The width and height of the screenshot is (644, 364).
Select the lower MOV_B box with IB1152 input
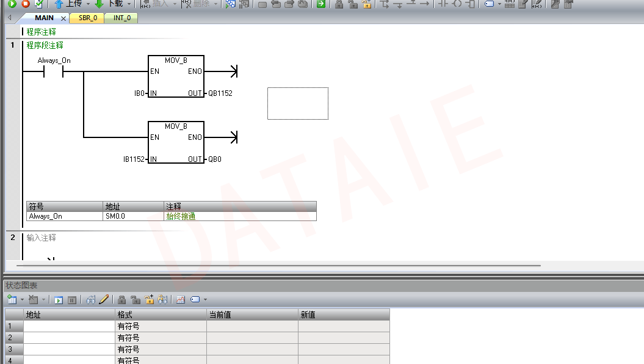click(x=176, y=142)
